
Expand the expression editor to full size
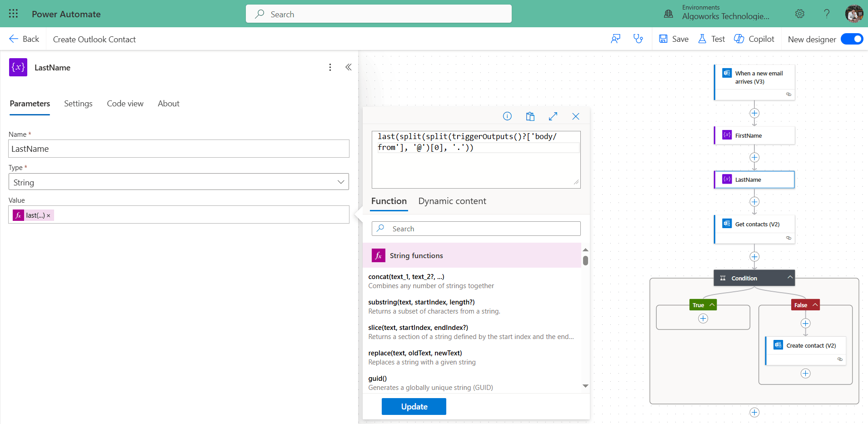[553, 116]
